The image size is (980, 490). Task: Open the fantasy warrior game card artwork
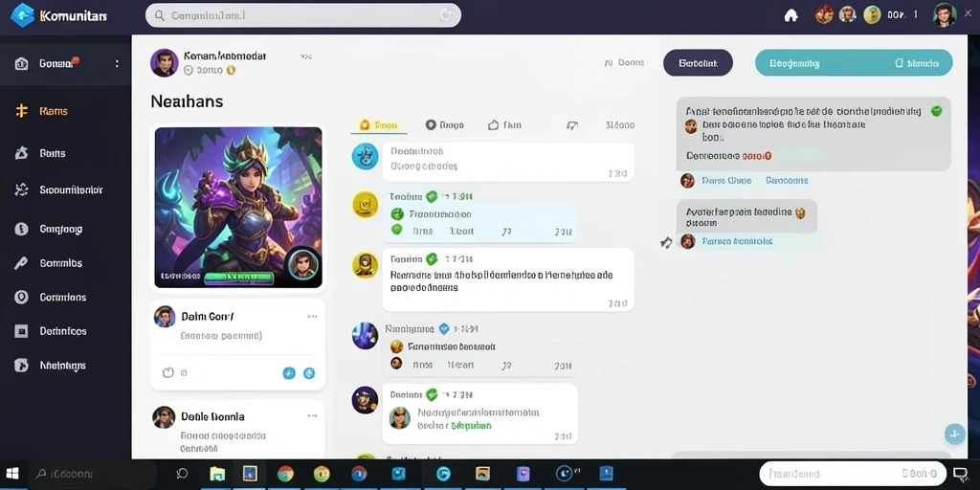pos(238,208)
